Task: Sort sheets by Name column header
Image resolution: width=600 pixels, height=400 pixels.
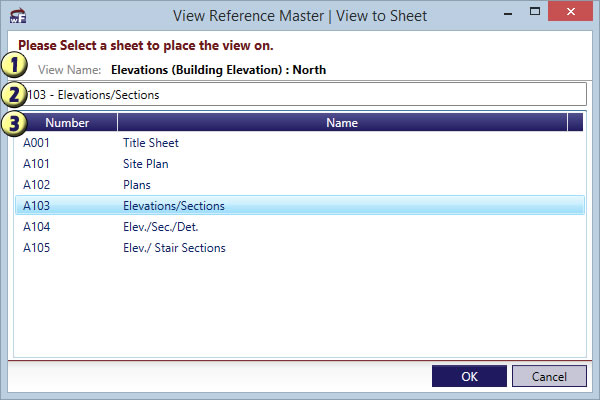Action: pyautogui.click(x=342, y=123)
